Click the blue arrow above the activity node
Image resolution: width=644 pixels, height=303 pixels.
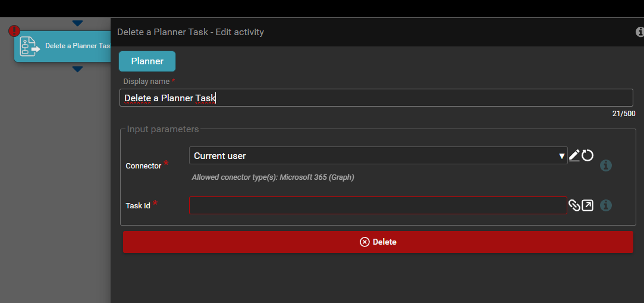77,23
